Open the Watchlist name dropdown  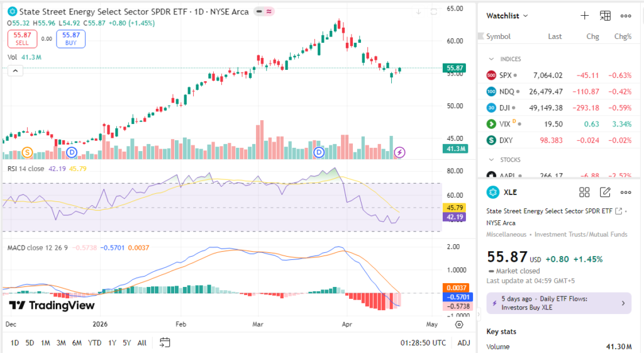[x=508, y=16]
